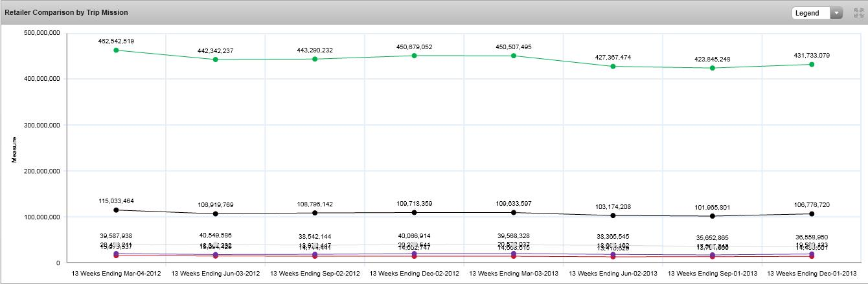Image resolution: width=868 pixels, height=284 pixels.
Task: Open the Legend dropdown arrow
Action: (x=836, y=13)
